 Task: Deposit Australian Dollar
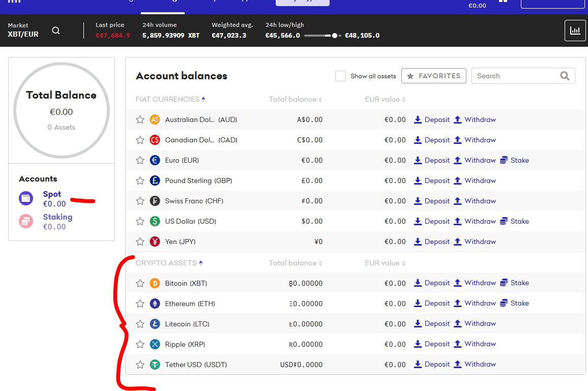pyautogui.click(x=432, y=119)
